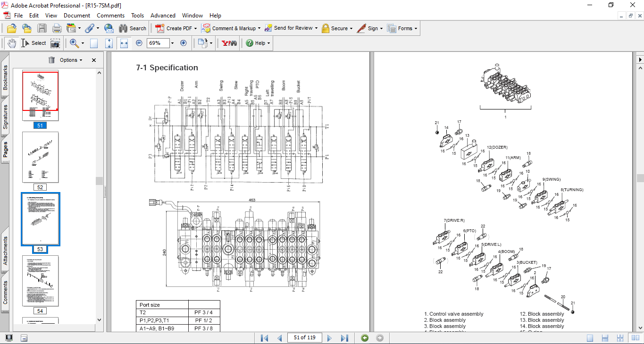Select the Snapshot camera tool
Screen dimensions: 644x344
(55, 43)
